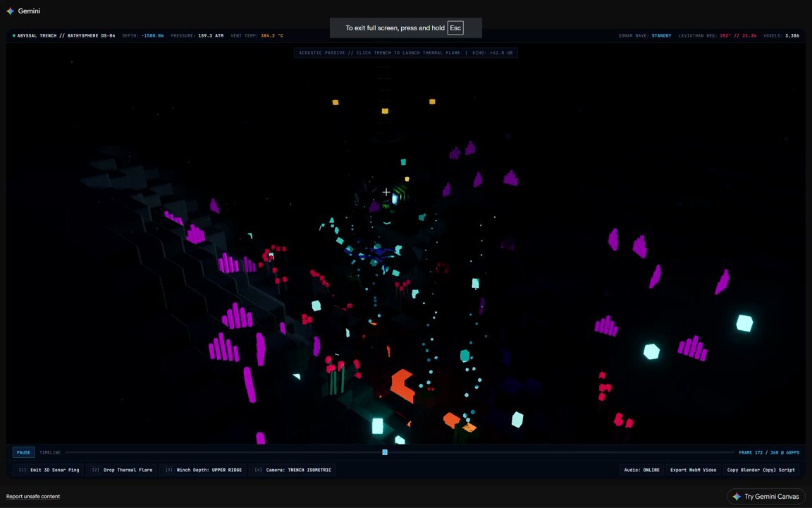812x508 pixels.
Task: Click the Try Gemini Canvas sparkle icon
Action: 737,497
